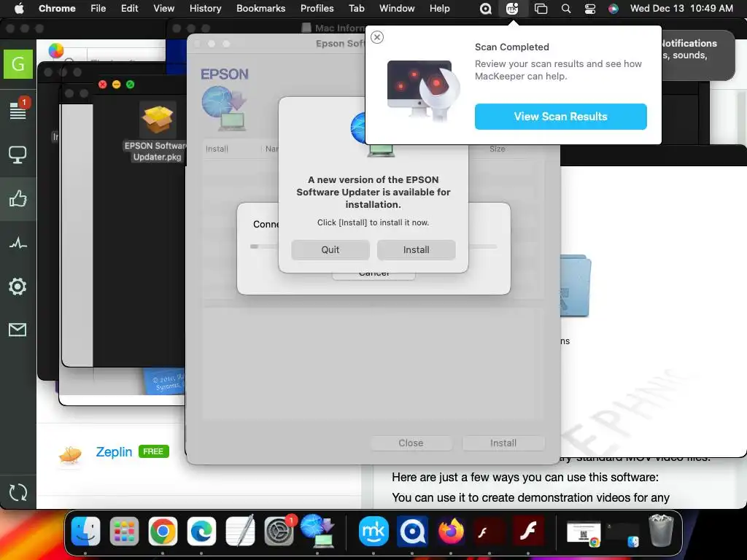Open Google Chrome from the Dock
Image resolution: width=747 pixels, height=560 pixels.
(x=163, y=531)
